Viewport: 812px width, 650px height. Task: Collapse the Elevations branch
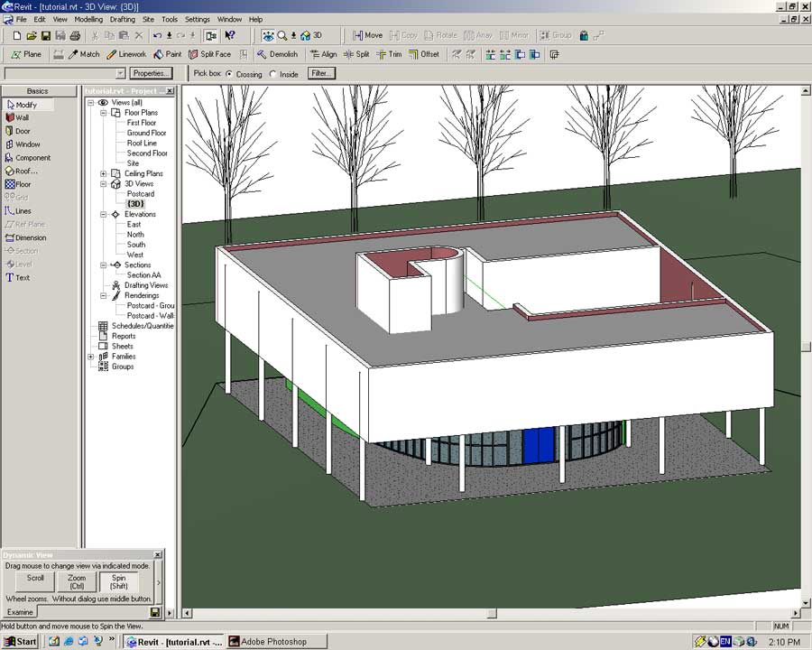click(103, 214)
